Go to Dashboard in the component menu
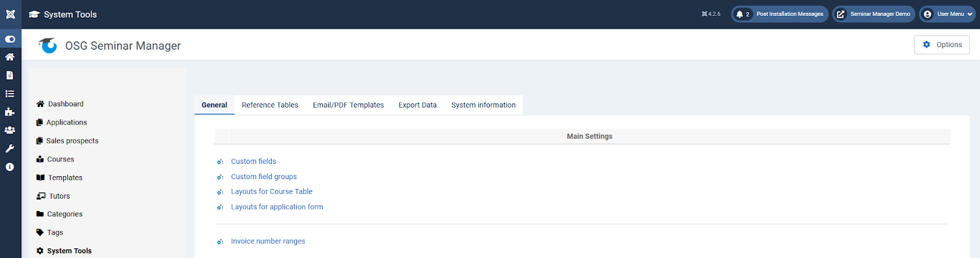Screen dimensions: 980x258 66,104
